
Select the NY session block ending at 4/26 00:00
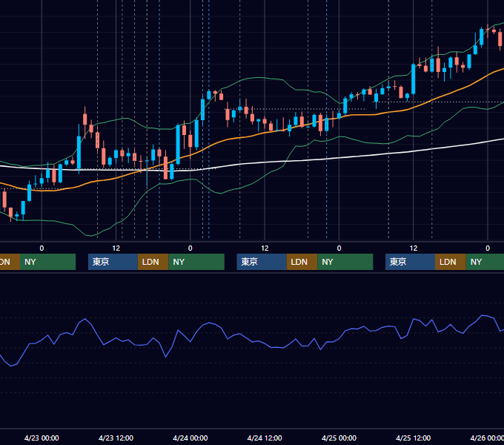pos(485,262)
